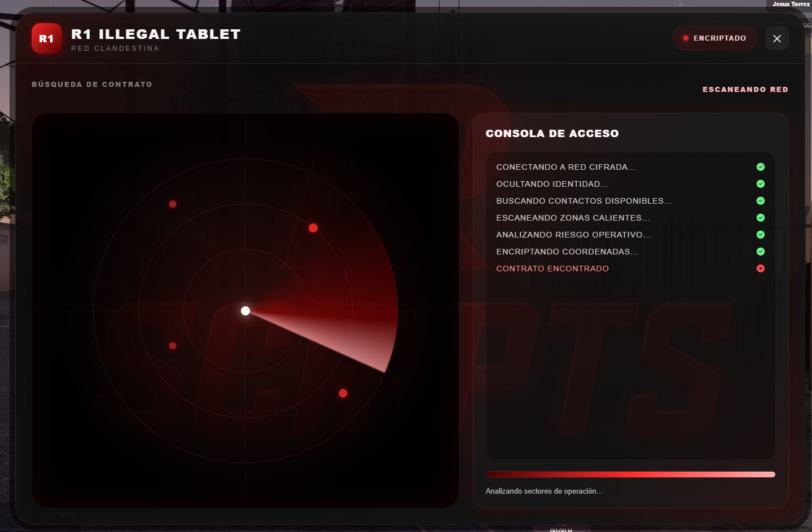
Task: Click the ESCANEANDO RED status label
Action: [745, 90]
